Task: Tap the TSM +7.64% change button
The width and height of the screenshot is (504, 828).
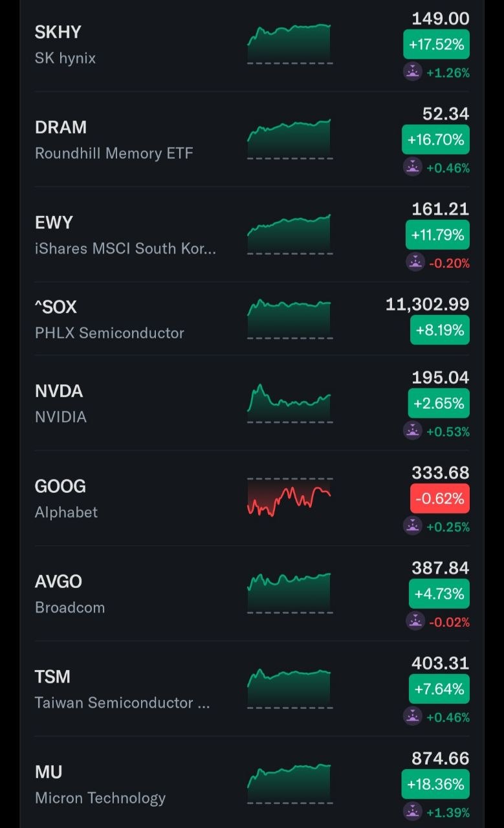Action: pos(439,689)
